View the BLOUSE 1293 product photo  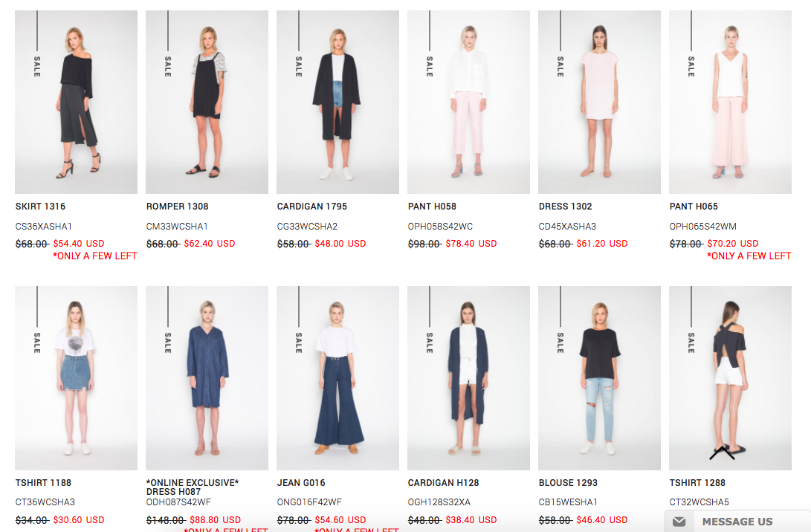coord(599,378)
